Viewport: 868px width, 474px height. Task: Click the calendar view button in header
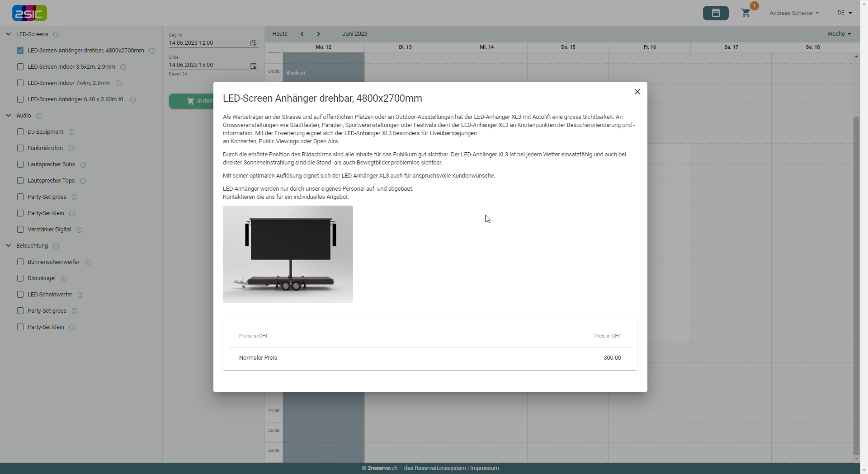[715, 13]
